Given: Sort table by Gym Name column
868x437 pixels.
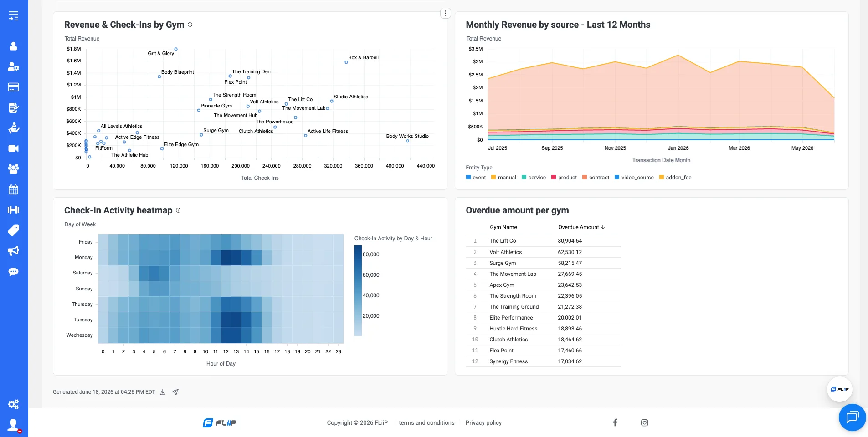Looking at the screenshot, I should [503, 227].
